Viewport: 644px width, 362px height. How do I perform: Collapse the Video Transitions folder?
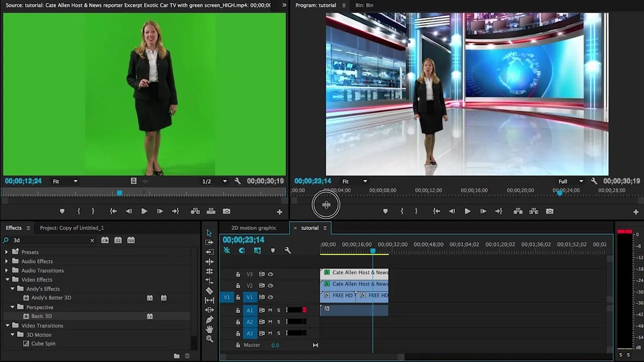point(8,326)
